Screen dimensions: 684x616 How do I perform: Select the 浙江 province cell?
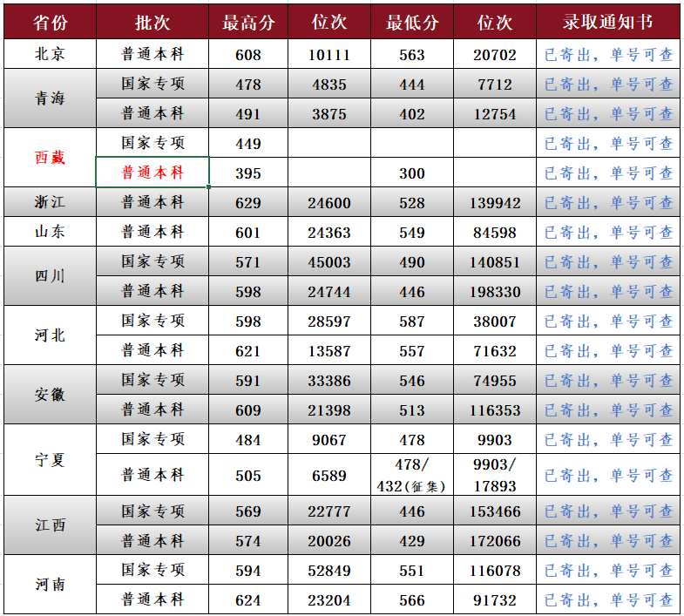[x=51, y=202]
